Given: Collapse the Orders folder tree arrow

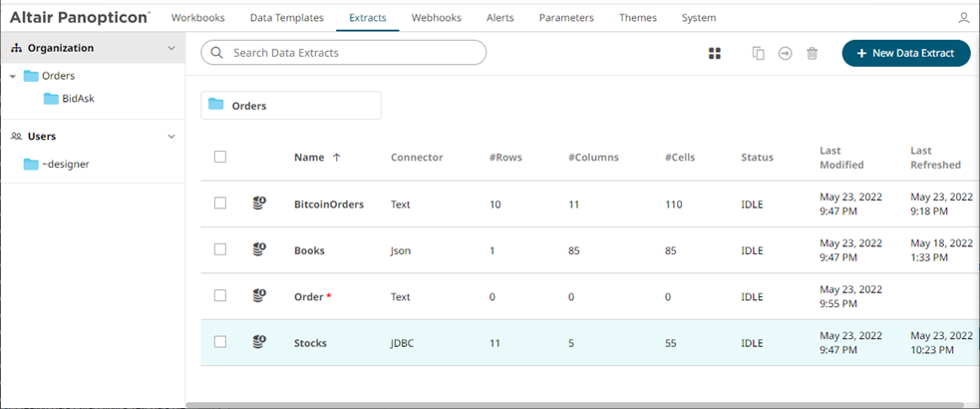Looking at the screenshot, I should coord(12,76).
